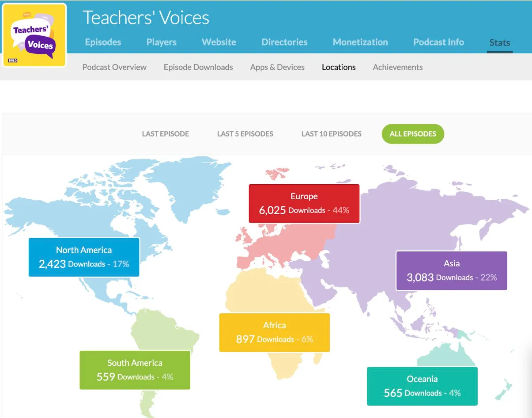Select the North America downloads box
The height and width of the screenshot is (418, 532).
(84, 257)
